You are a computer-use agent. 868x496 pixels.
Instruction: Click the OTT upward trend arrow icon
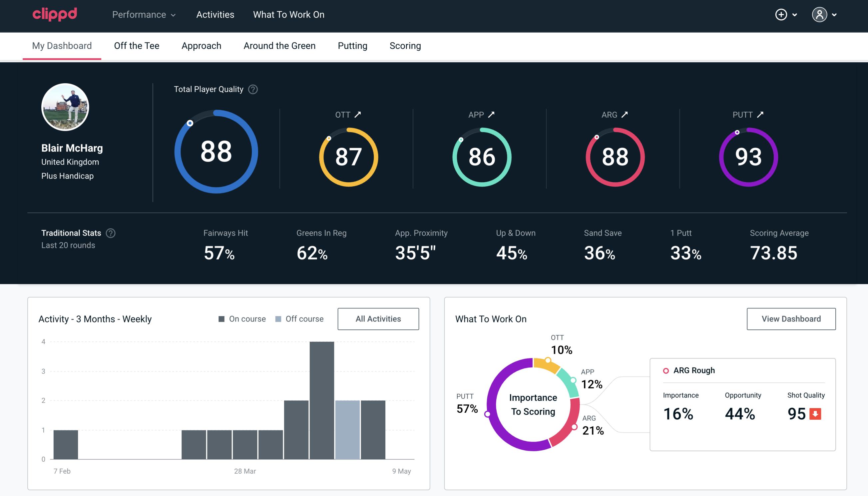pos(358,115)
